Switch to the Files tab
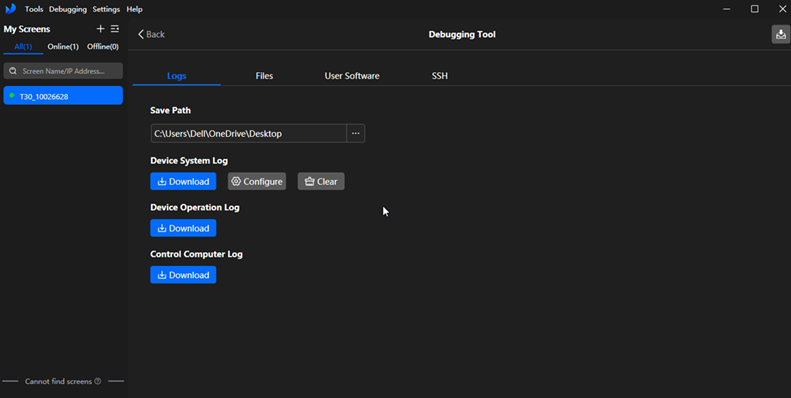Image resolution: width=791 pixels, height=398 pixels. click(x=264, y=76)
